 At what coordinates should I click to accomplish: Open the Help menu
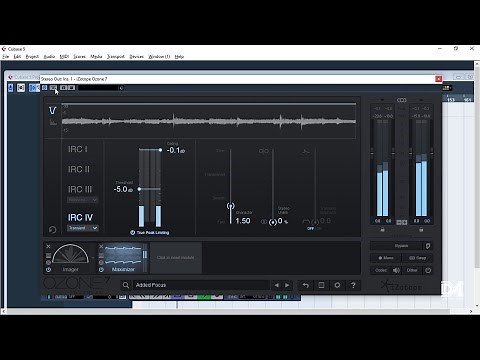(x=179, y=57)
